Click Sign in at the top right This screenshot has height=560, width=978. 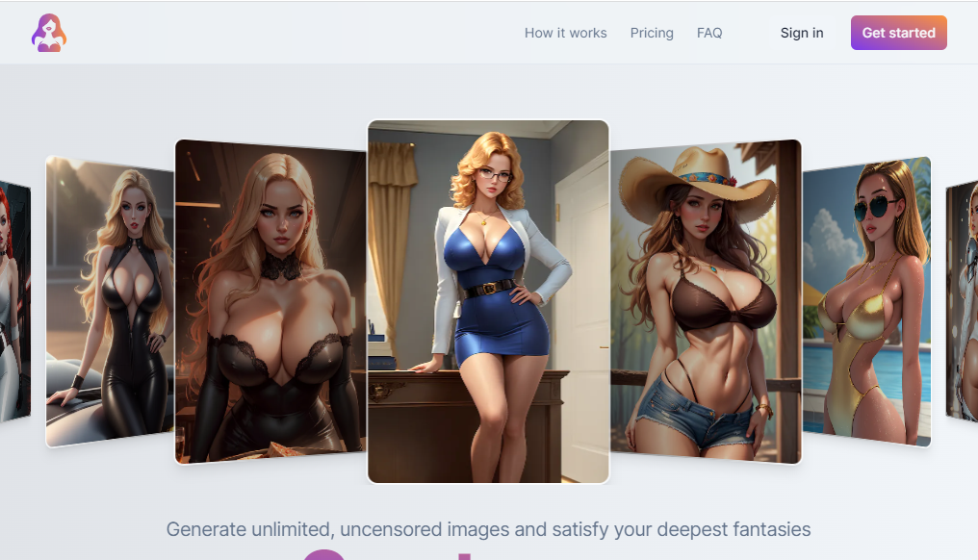pyautogui.click(x=801, y=32)
